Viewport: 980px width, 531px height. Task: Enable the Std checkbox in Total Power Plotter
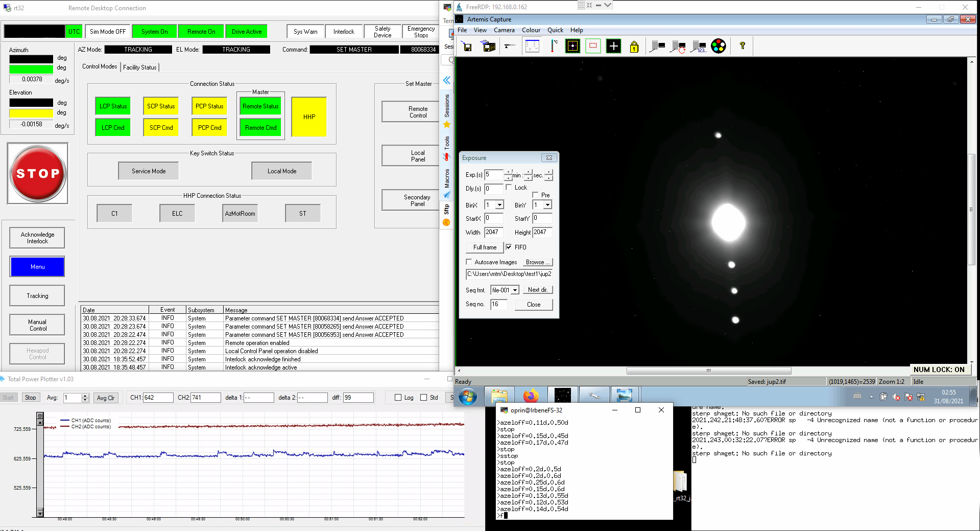pyautogui.click(x=424, y=398)
